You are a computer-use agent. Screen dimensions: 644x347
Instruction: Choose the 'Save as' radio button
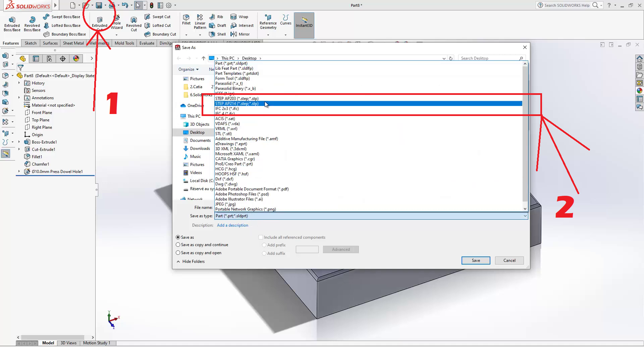coord(178,237)
